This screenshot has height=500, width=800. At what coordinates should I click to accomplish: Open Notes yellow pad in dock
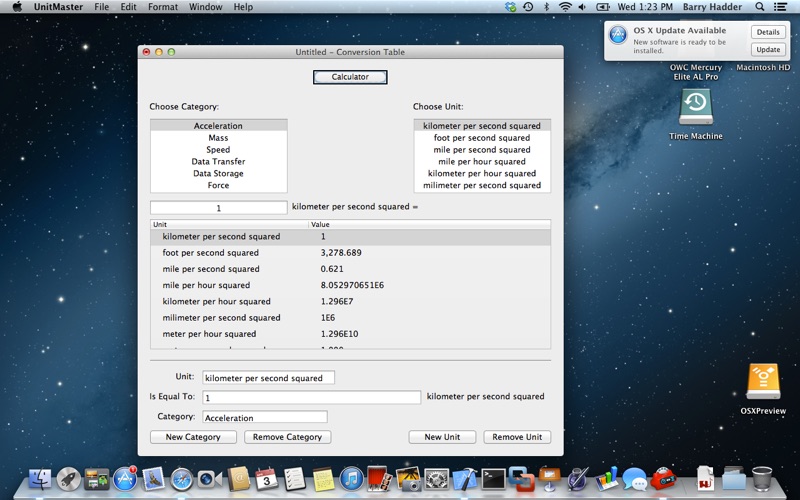tap(323, 479)
